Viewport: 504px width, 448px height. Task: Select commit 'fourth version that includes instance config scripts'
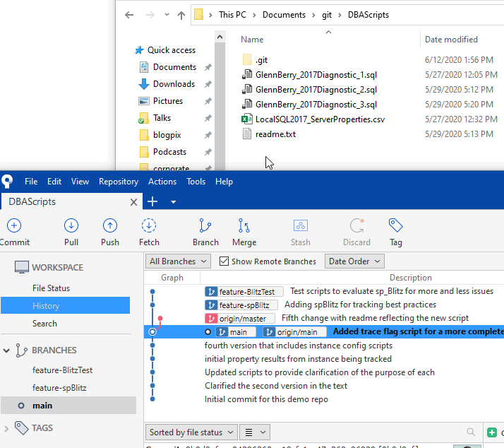[299, 346]
